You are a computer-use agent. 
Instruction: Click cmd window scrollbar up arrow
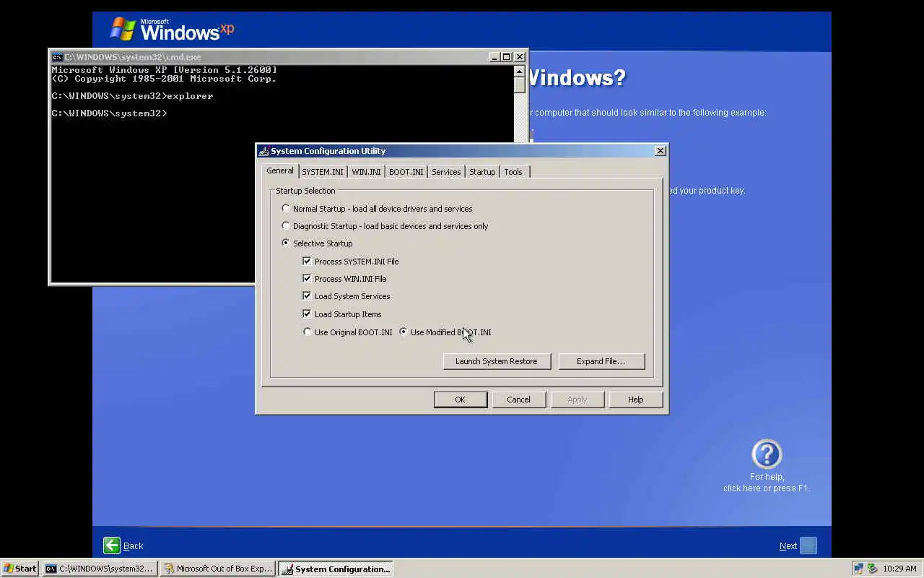pyautogui.click(x=520, y=71)
